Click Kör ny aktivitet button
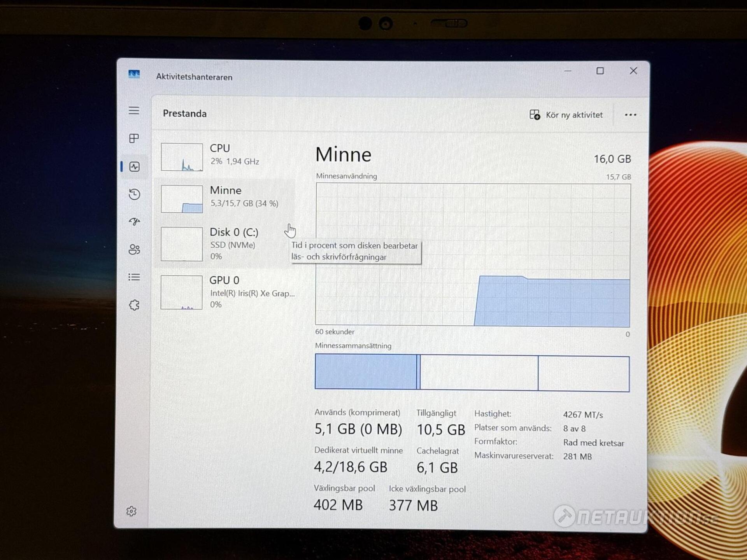 coord(566,115)
